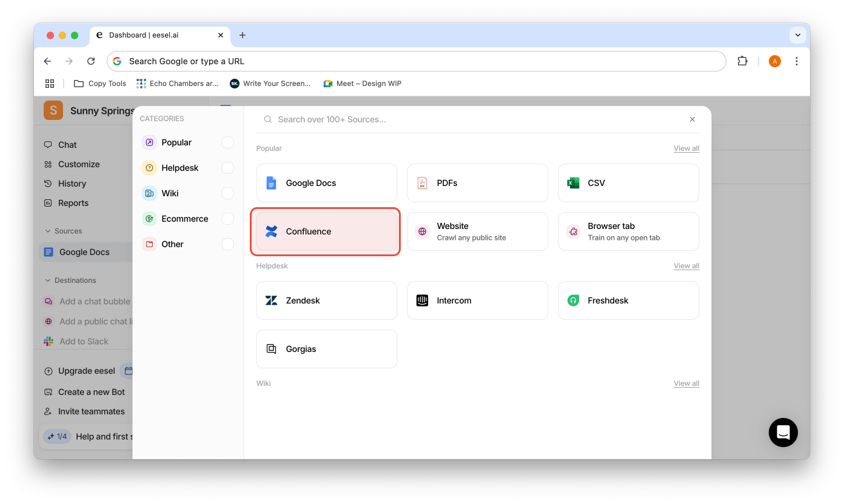The width and height of the screenshot is (844, 504).
Task: Select the PDFs source card
Action: [478, 183]
